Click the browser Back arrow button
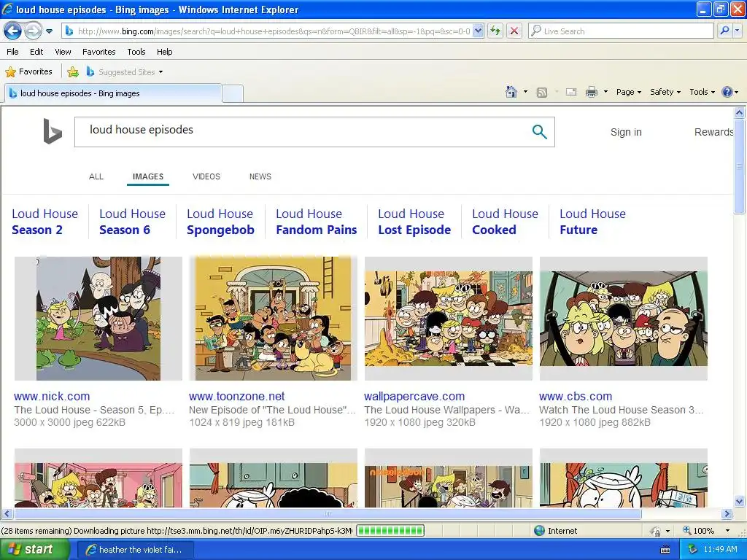 (x=13, y=31)
